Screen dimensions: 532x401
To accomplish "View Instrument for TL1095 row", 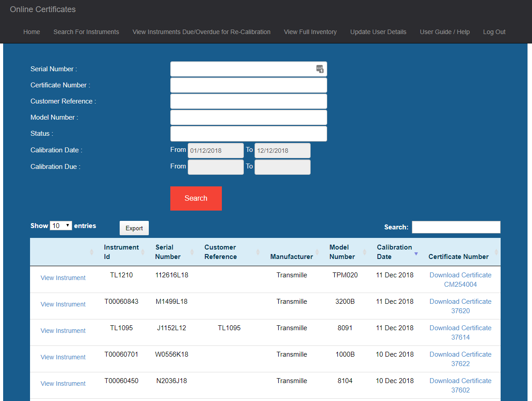I will [x=63, y=331].
